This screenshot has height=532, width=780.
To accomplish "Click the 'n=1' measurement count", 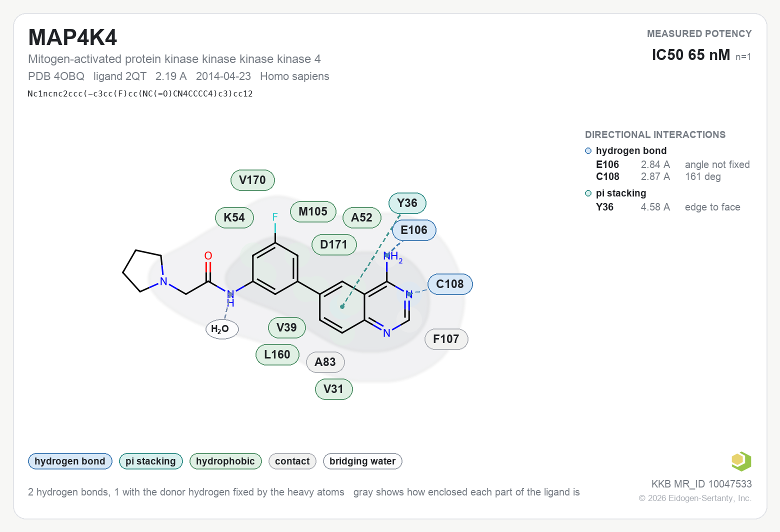I will click(x=743, y=57).
